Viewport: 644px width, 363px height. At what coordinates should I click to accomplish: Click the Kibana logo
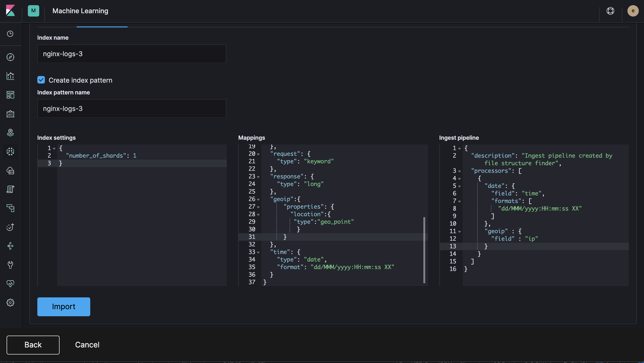10,11
